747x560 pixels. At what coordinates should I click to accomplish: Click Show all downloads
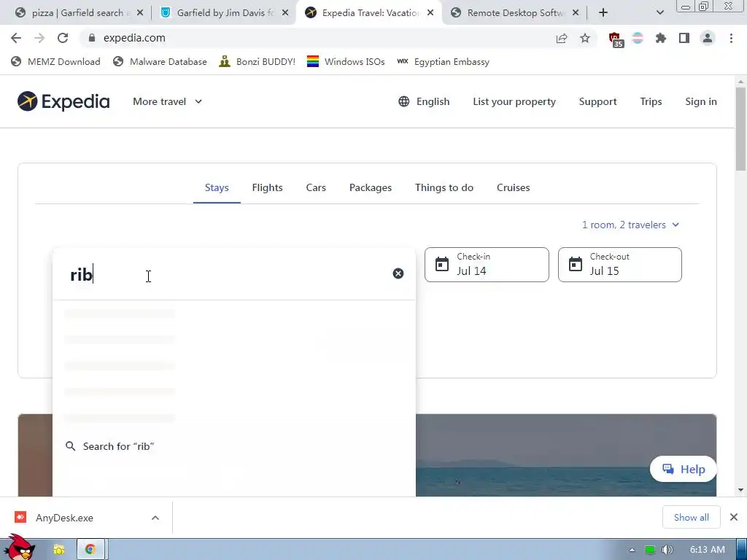tap(692, 518)
